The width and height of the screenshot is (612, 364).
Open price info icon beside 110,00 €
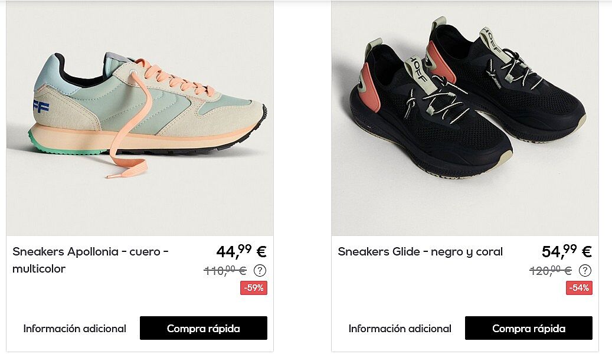pos(260,270)
